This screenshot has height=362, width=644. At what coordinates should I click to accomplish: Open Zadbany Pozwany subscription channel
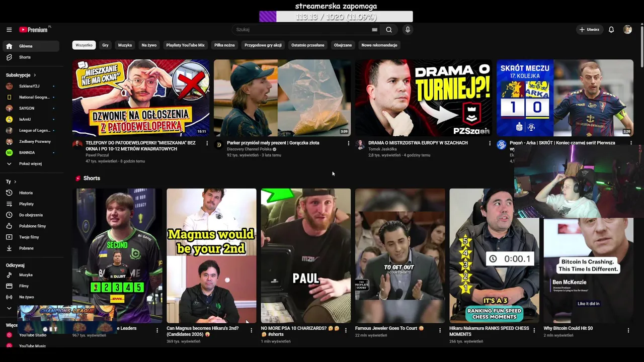tap(30, 142)
